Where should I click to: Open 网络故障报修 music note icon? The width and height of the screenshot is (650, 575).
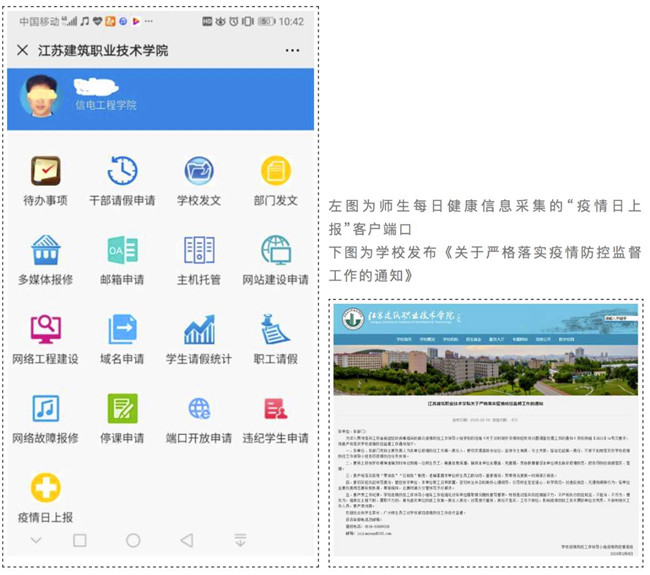pos(46,408)
